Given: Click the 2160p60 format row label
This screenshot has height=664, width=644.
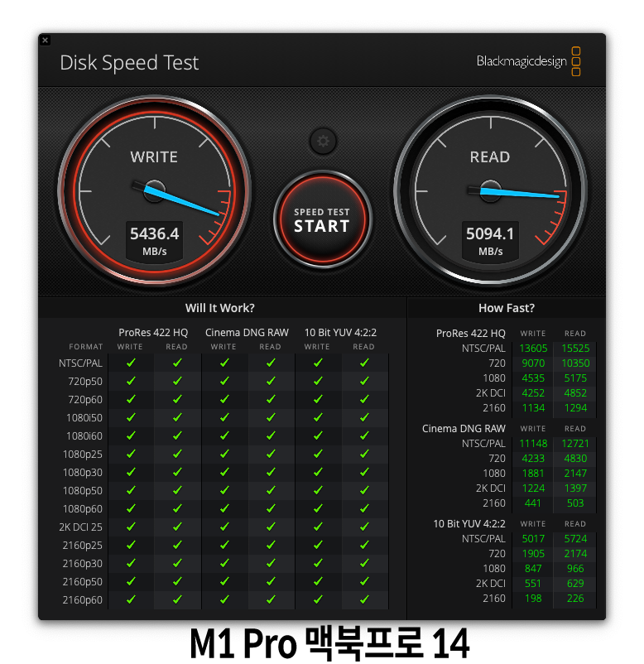Looking at the screenshot, I should click(x=83, y=600).
